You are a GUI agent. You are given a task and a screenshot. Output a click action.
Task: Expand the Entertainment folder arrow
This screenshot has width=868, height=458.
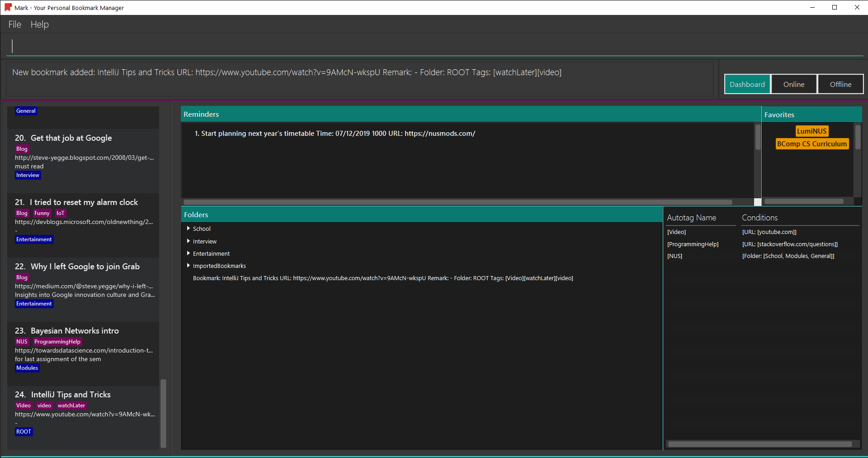pyautogui.click(x=189, y=253)
